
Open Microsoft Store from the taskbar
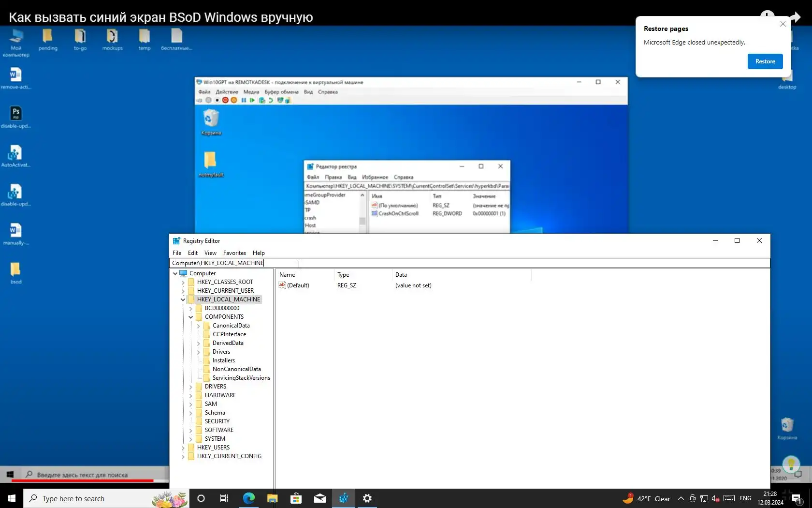click(296, 498)
